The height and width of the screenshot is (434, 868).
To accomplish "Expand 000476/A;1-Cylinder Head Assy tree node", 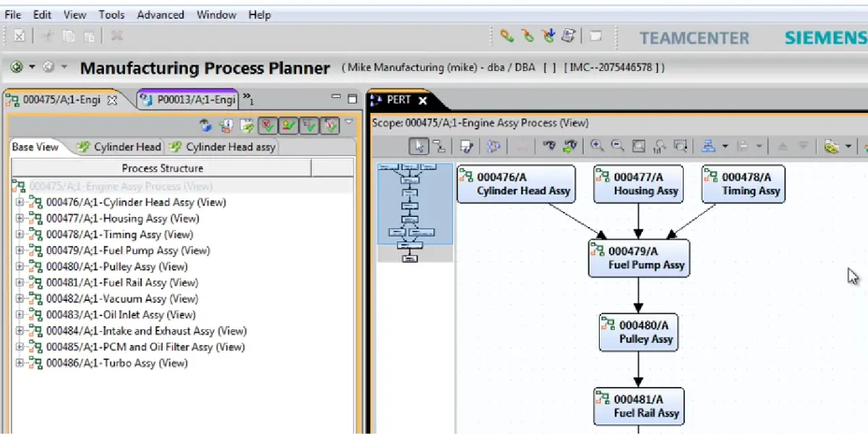I will (x=20, y=203).
